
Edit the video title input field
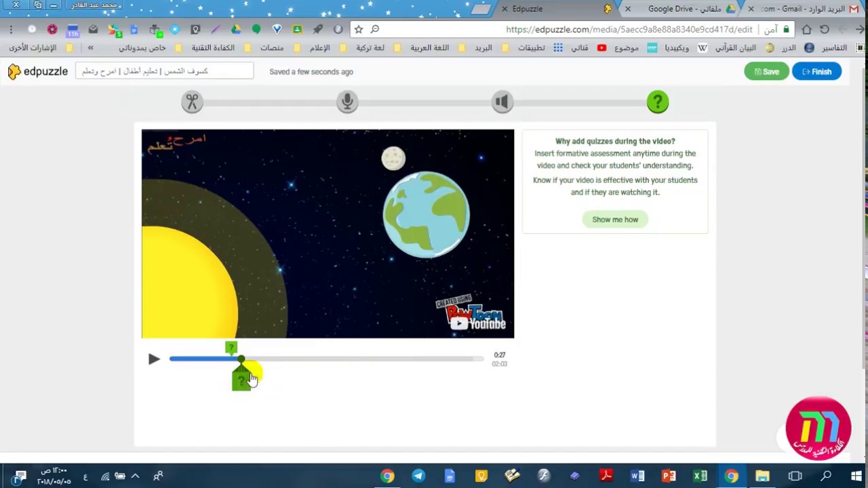point(165,71)
